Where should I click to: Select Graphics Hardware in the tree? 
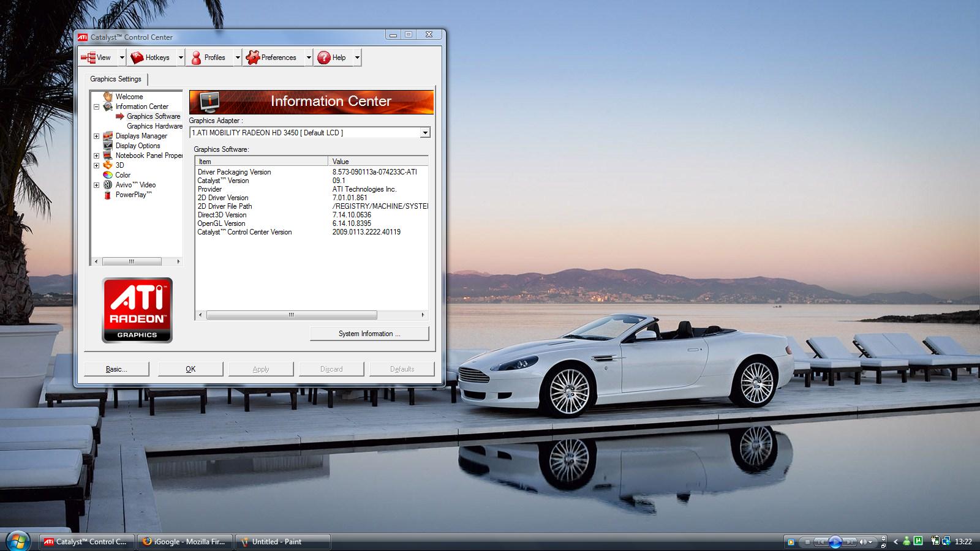click(154, 126)
